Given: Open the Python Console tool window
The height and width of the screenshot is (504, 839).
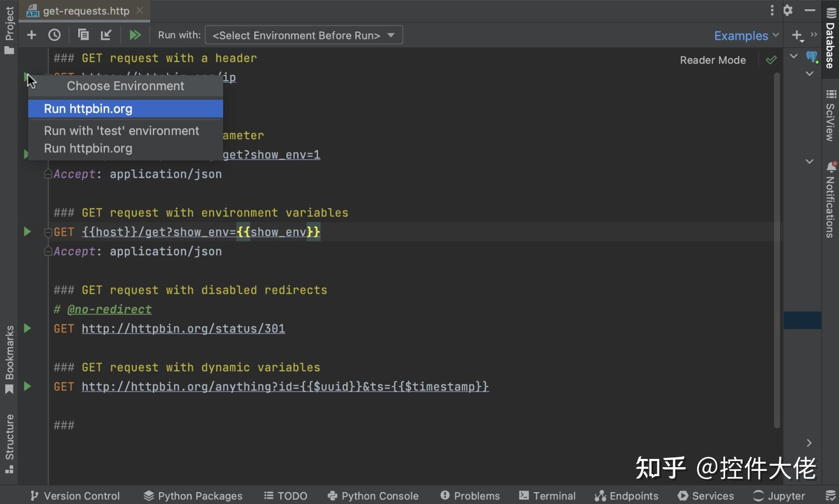Looking at the screenshot, I should coord(373,495).
